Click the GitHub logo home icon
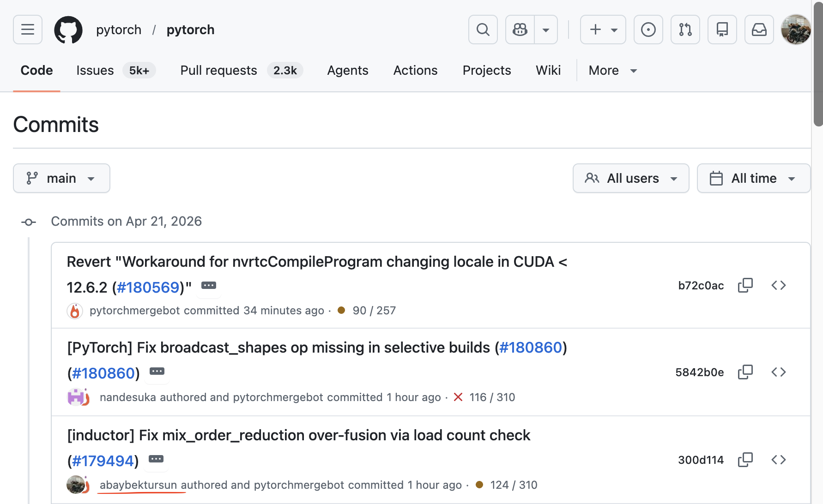 [68, 30]
